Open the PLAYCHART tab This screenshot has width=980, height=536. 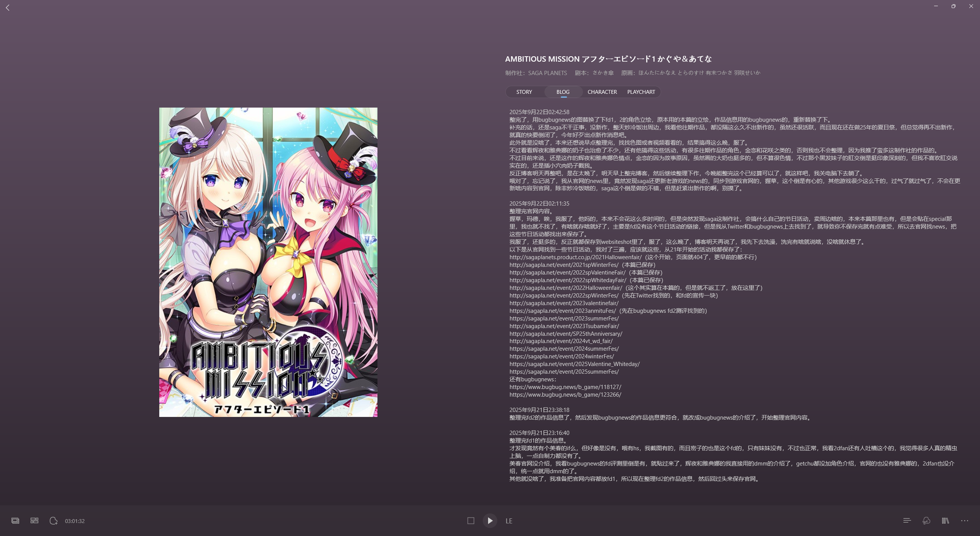point(641,92)
